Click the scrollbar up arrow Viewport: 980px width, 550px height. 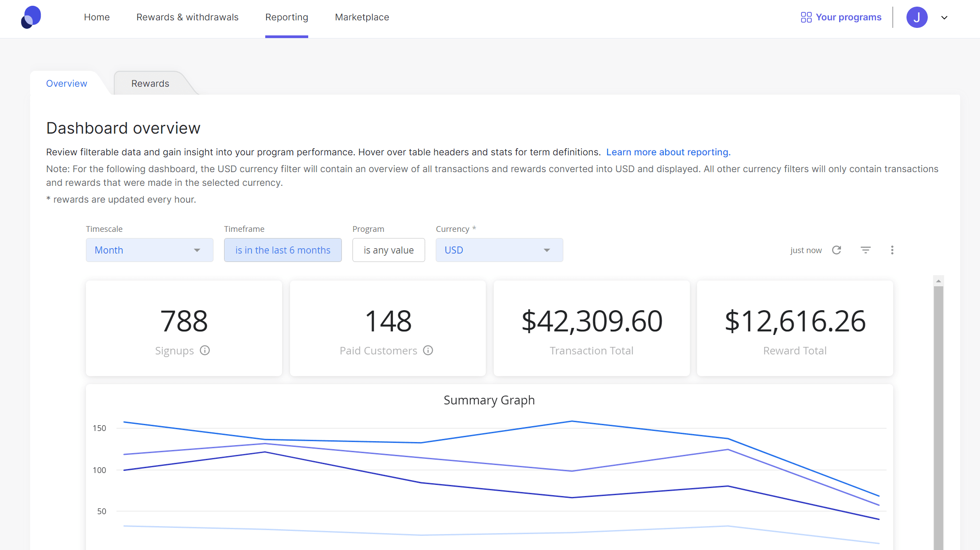coord(938,281)
